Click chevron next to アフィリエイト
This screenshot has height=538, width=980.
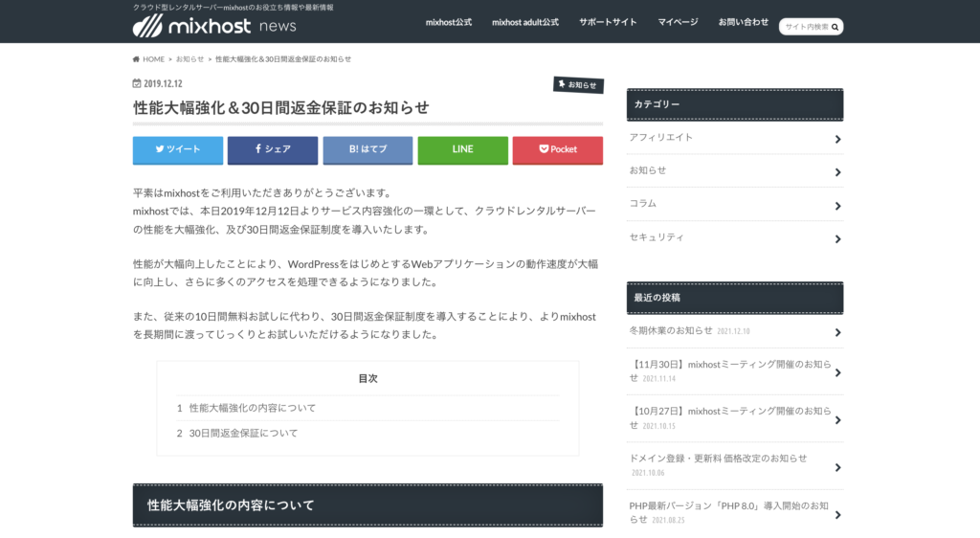(x=837, y=140)
